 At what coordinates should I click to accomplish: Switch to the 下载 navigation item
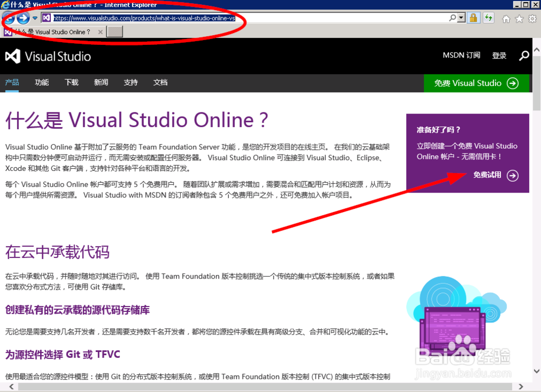[x=71, y=83]
